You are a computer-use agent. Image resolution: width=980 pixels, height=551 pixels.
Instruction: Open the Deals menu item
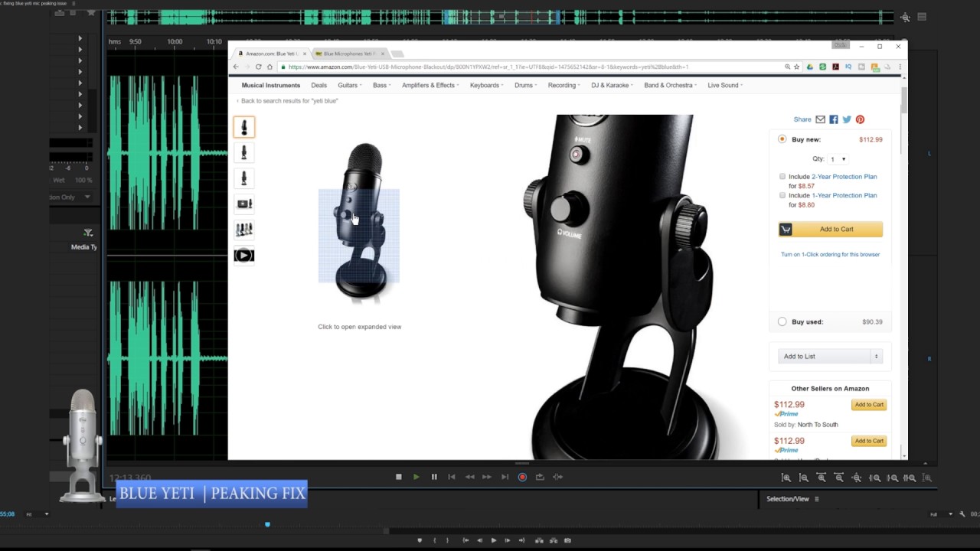[x=318, y=86]
